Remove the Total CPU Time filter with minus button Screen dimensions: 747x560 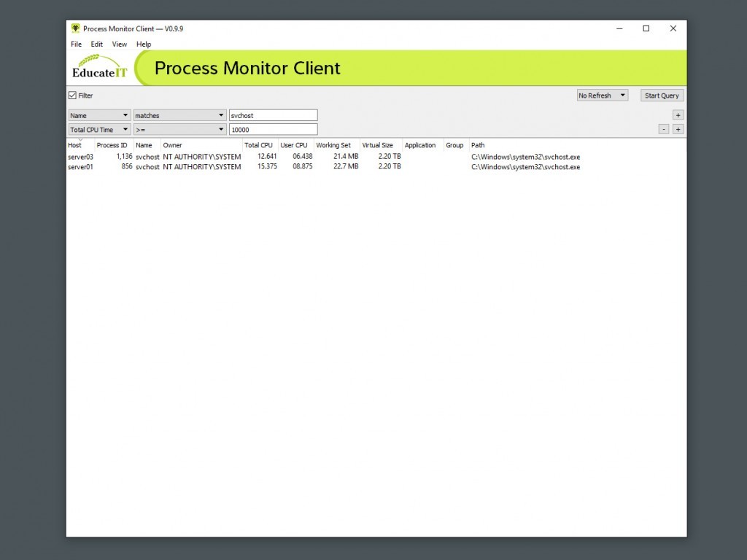663,129
